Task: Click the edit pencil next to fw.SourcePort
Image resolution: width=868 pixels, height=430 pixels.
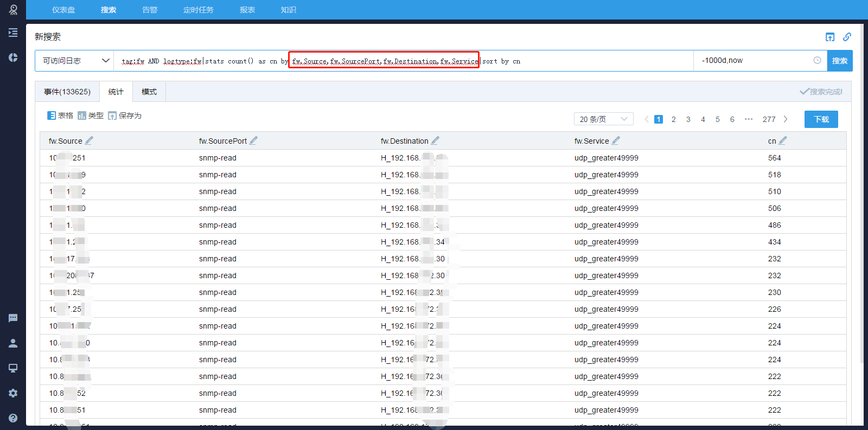Action: 253,140
